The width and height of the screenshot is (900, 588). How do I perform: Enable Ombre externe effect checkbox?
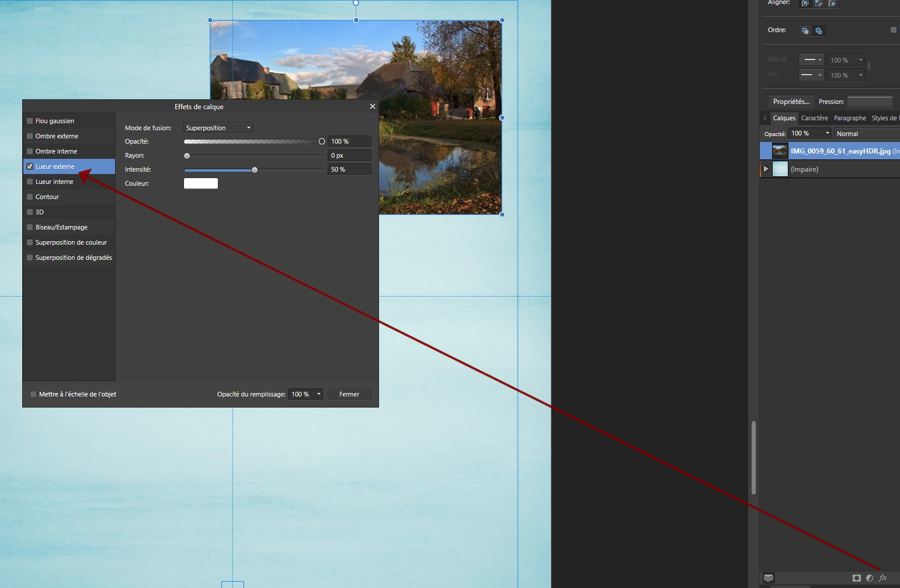click(x=30, y=136)
